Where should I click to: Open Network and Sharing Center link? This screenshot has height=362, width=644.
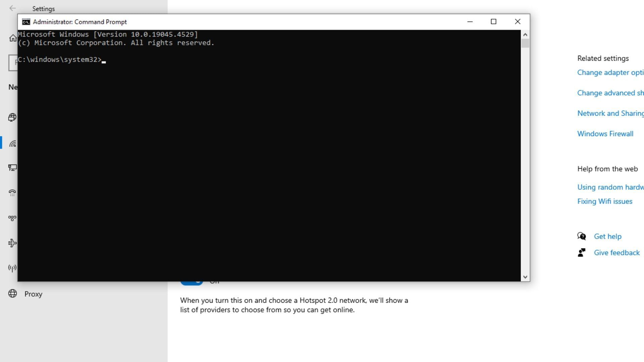pyautogui.click(x=610, y=113)
